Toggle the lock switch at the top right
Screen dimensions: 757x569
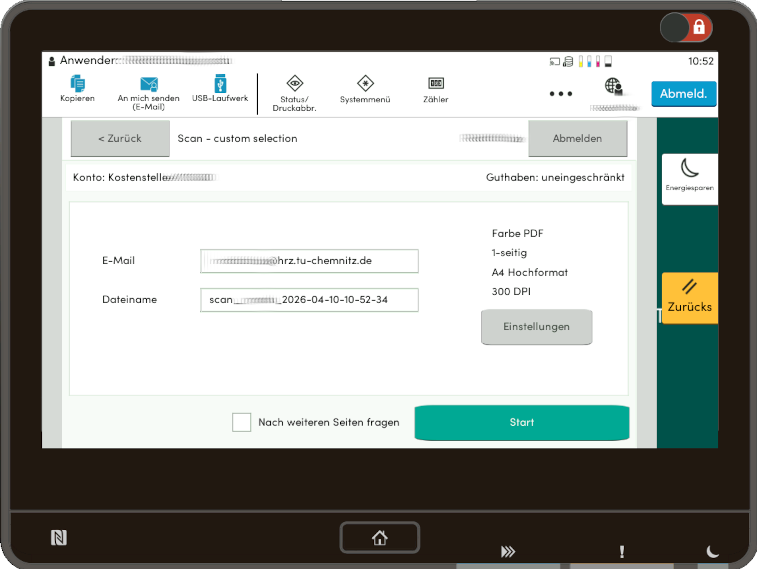(x=686, y=27)
